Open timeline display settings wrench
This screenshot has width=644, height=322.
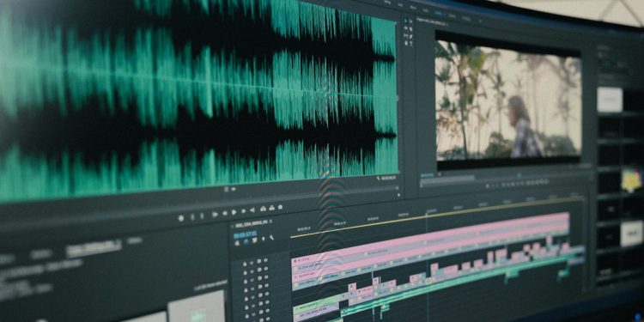tap(271, 237)
